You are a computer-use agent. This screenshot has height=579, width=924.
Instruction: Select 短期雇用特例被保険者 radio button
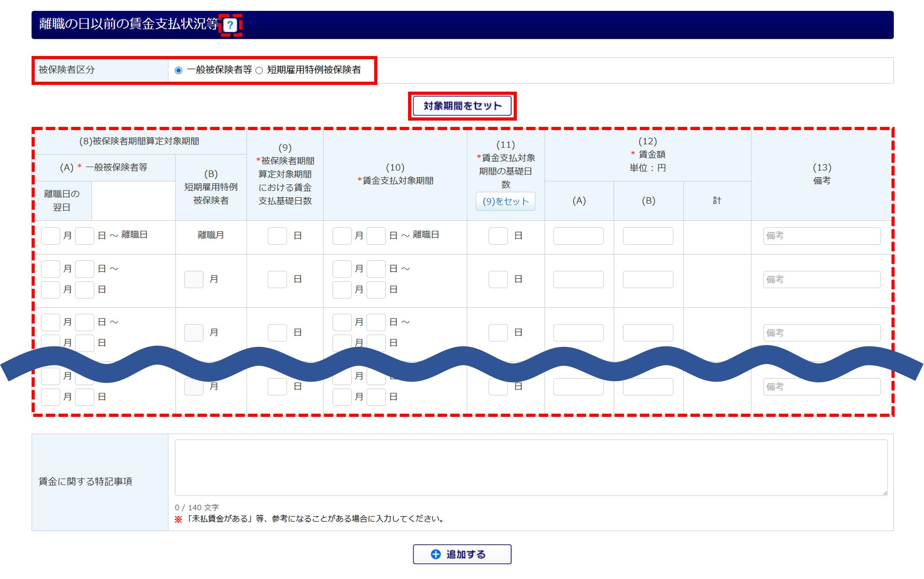pyautogui.click(x=259, y=70)
